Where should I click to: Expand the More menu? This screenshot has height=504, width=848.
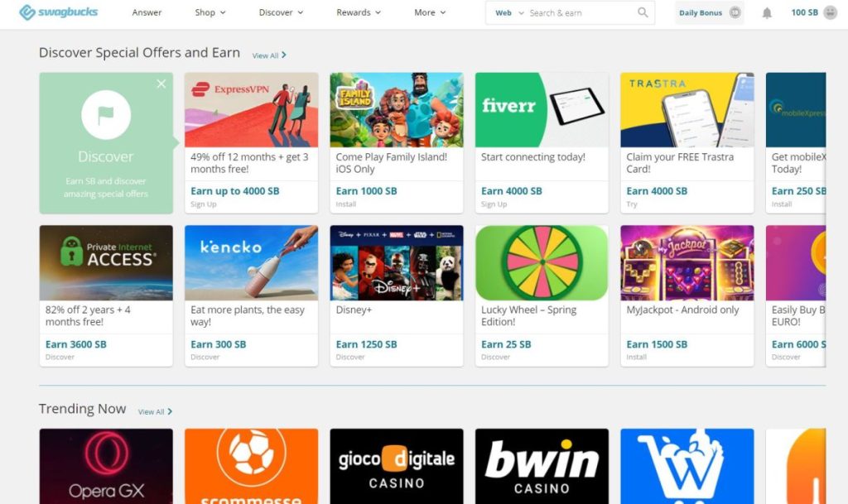click(x=430, y=12)
